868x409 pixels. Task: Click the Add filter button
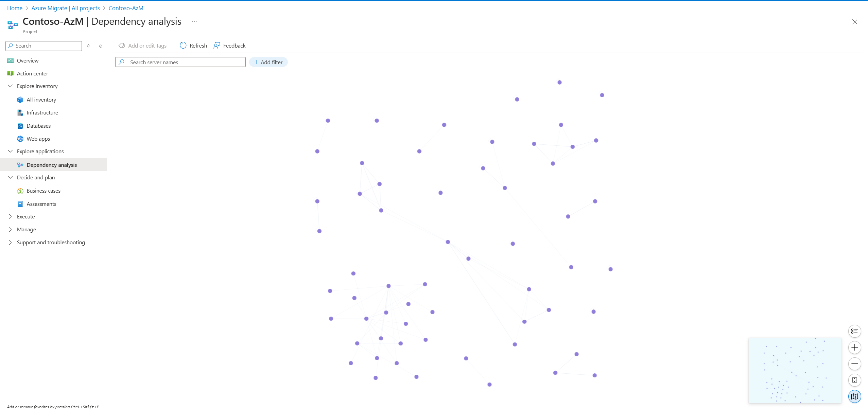[268, 62]
